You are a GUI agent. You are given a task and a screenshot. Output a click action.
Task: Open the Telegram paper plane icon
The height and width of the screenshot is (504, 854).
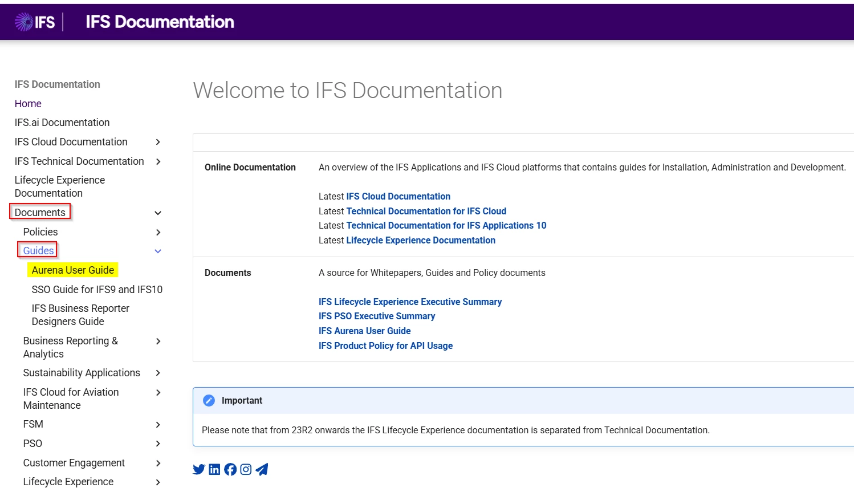[x=262, y=469]
